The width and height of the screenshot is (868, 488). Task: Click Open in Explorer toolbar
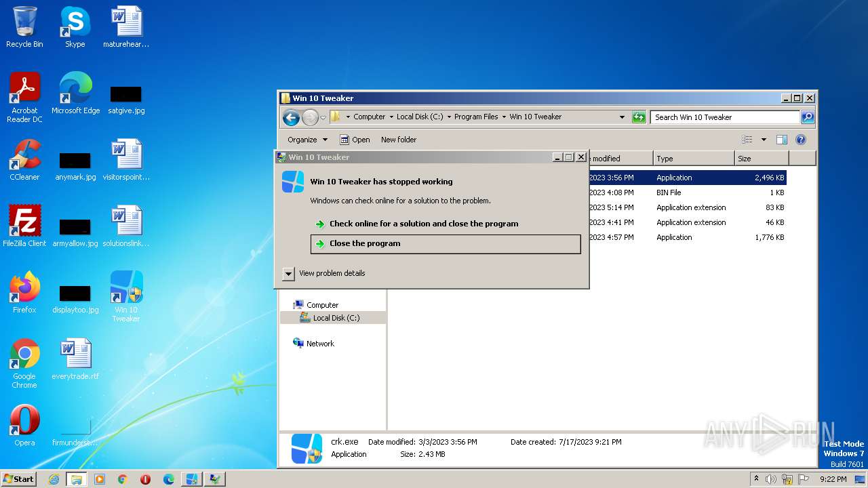(x=355, y=140)
